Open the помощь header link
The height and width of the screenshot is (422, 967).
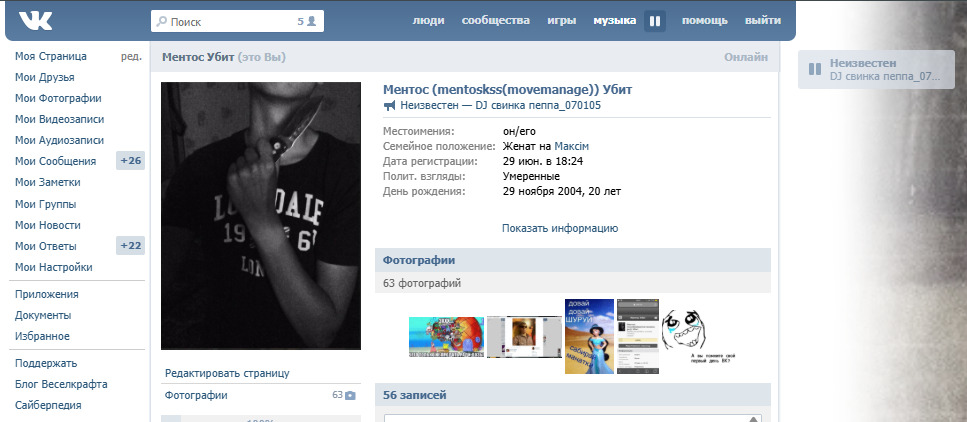point(705,20)
